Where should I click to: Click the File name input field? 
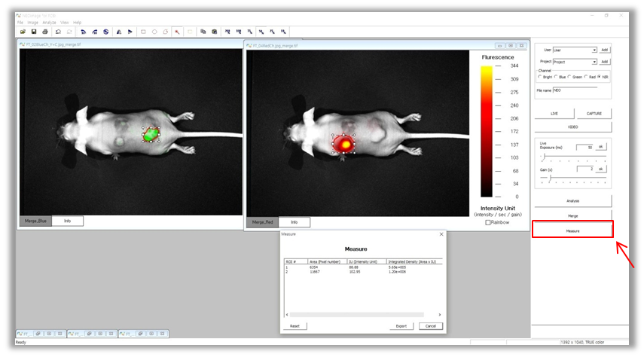point(575,90)
